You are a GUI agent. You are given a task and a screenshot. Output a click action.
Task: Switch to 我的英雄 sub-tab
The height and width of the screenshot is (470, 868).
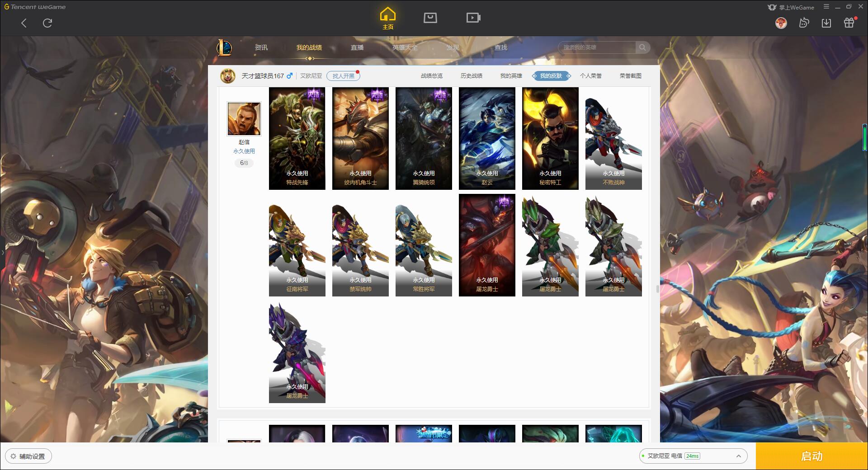click(x=511, y=76)
